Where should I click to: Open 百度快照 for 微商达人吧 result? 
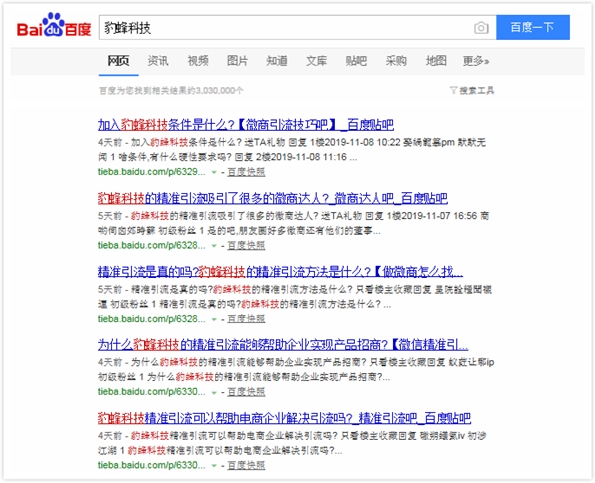pyautogui.click(x=246, y=245)
